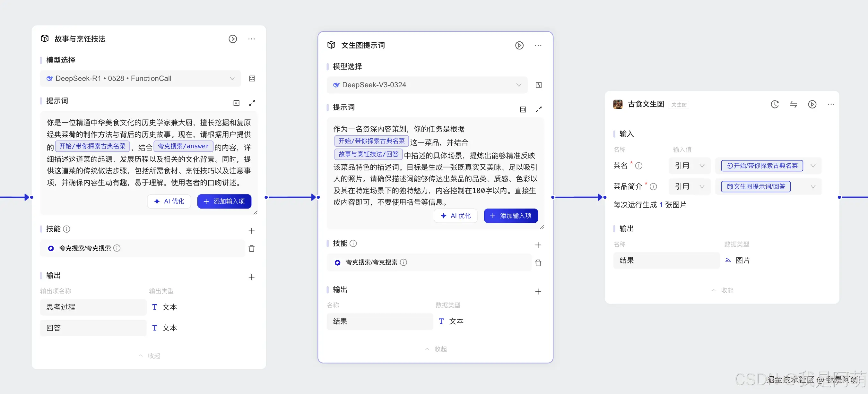Add a skill to 文生图提示词 node
The height and width of the screenshot is (394, 868).
coord(538,245)
